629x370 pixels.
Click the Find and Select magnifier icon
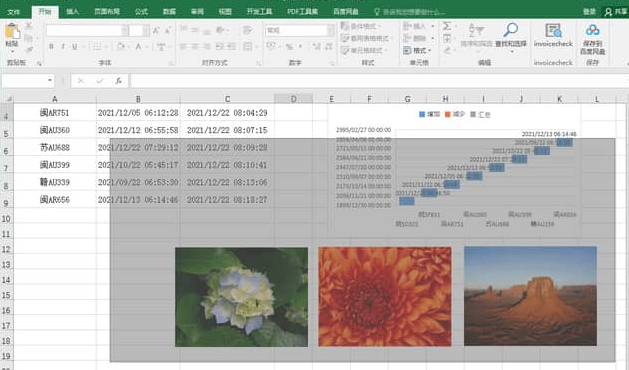click(x=511, y=30)
